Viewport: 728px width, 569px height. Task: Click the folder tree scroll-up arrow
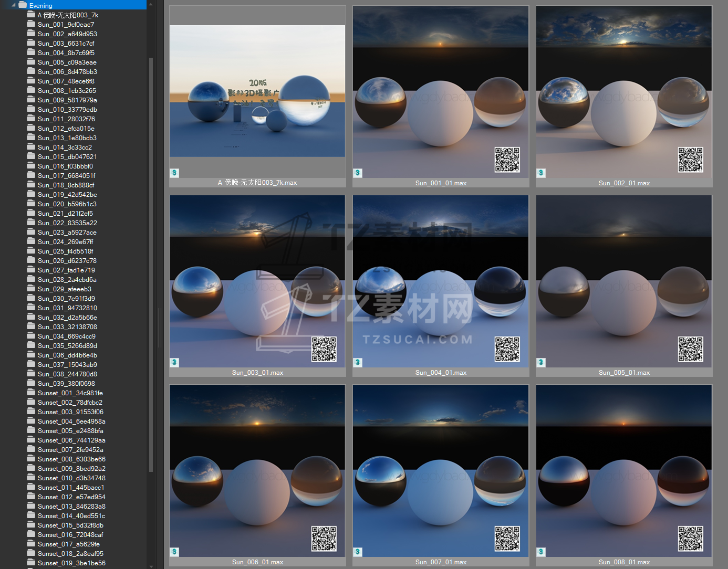point(151,4)
